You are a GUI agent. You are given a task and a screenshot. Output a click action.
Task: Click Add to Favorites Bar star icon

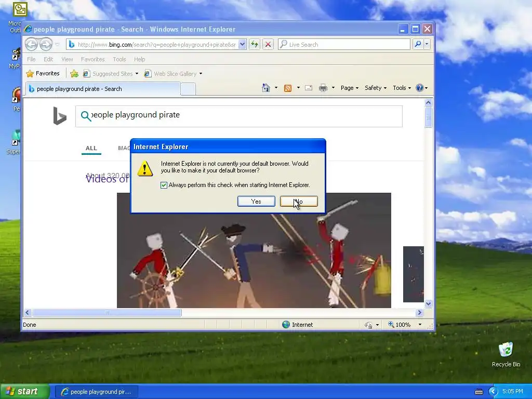pos(74,74)
